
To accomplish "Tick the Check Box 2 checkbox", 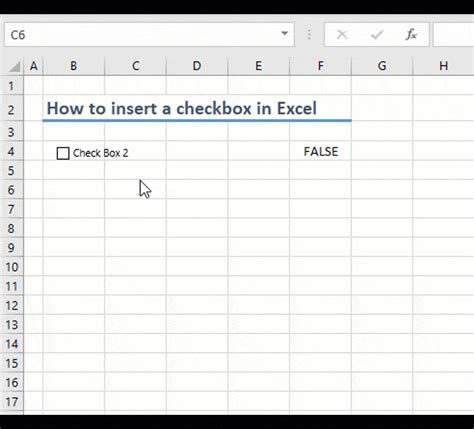I will pyautogui.click(x=63, y=153).
